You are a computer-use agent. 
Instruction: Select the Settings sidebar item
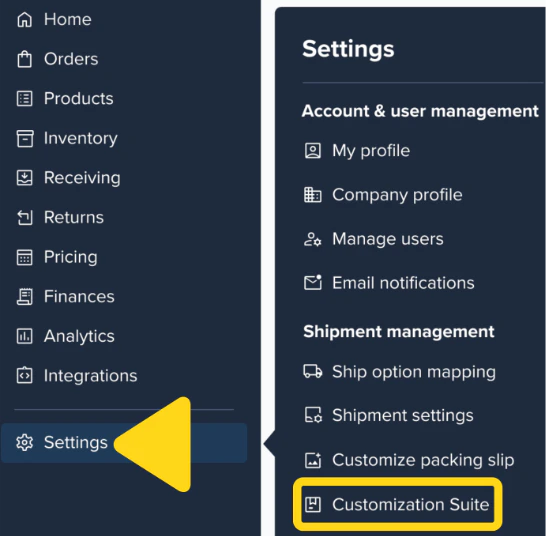pos(124,443)
